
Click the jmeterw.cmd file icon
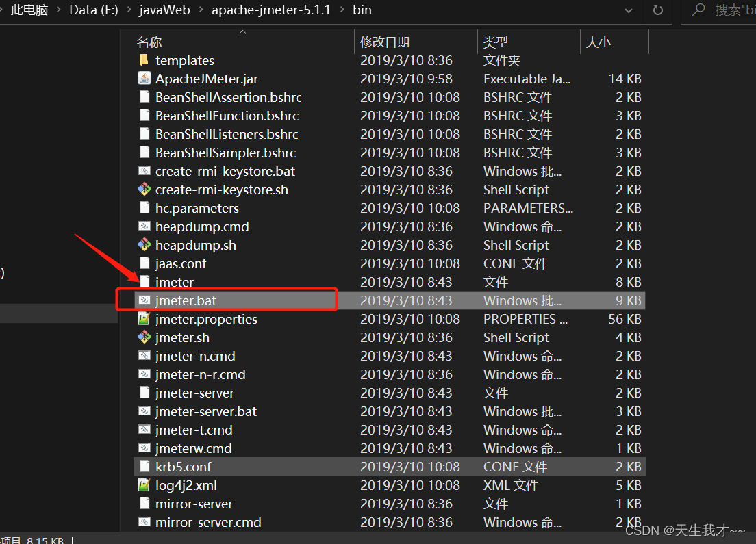tap(144, 448)
